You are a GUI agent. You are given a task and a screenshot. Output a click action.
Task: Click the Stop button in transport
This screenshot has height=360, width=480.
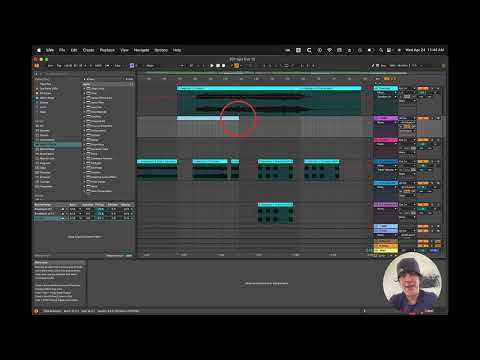pyautogui.click(x=218, y=66)
